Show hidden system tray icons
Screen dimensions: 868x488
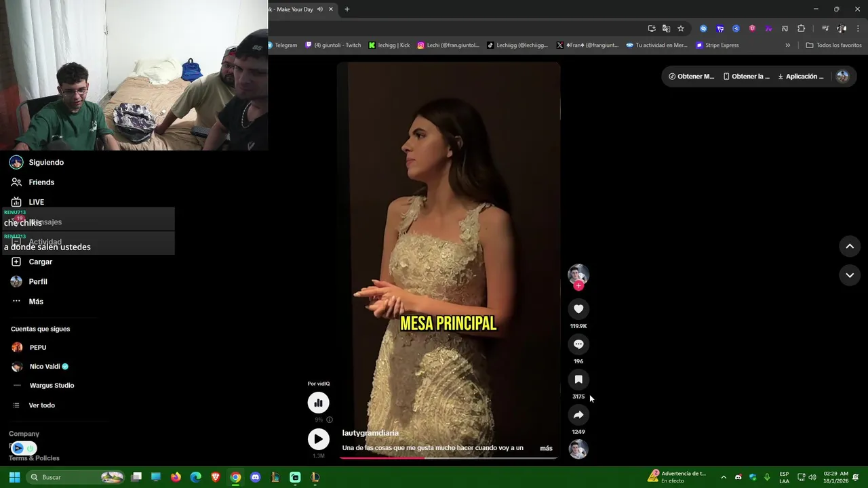tap(724, 477)
